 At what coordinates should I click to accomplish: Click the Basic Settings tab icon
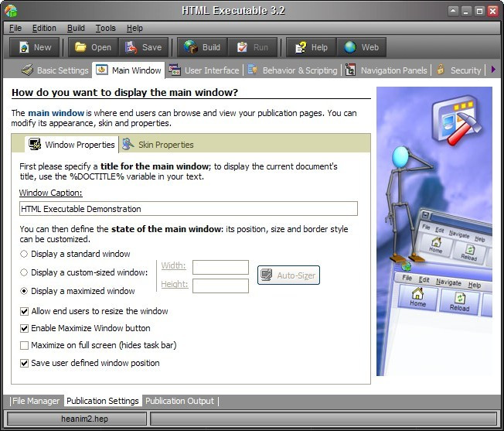27,70
